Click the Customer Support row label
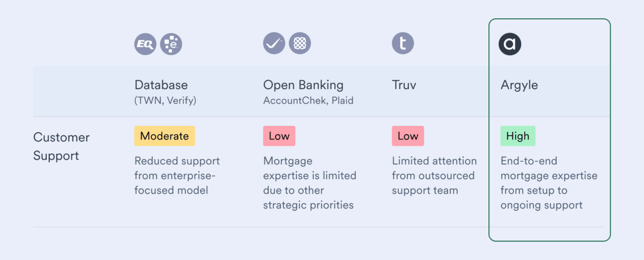This screenshot has height=260, width=644. click(61, 146)
